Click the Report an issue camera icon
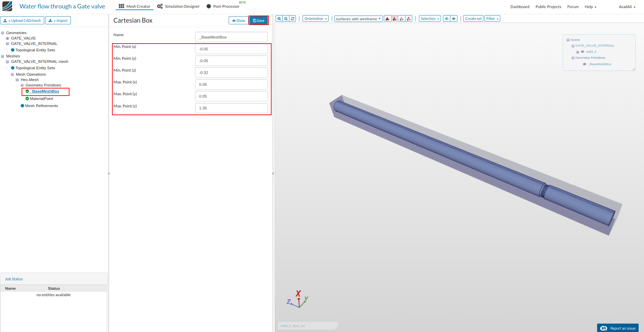This screenshot has height=332, width=644. 604,328
